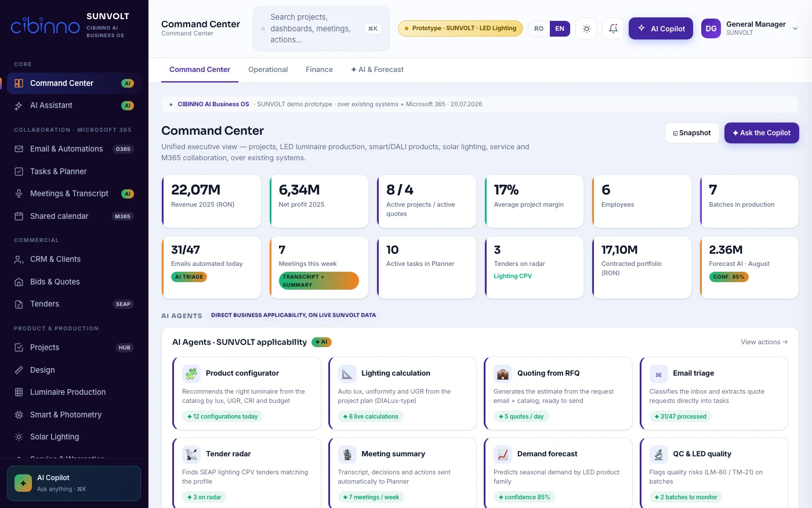
Task: Click Solar Lighting sun icon
Action: point(19,437)
